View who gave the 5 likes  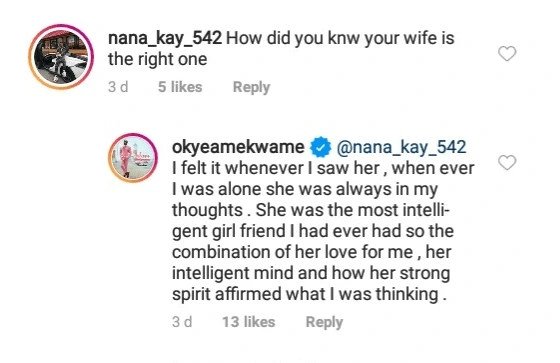pos(180,87)
